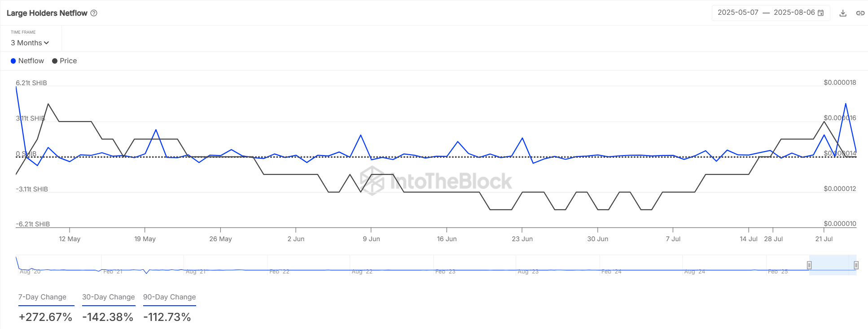Click the Feb '23 area in navigator
The image size is (868, 329).
point(445,271)
